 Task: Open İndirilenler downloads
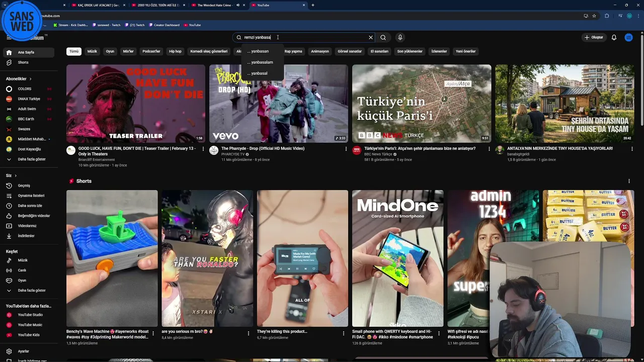tap(29, 236)
